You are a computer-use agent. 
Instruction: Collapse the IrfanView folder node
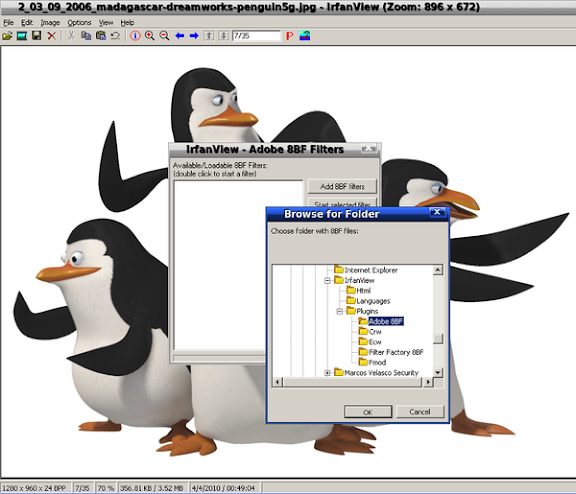[327, 281]
